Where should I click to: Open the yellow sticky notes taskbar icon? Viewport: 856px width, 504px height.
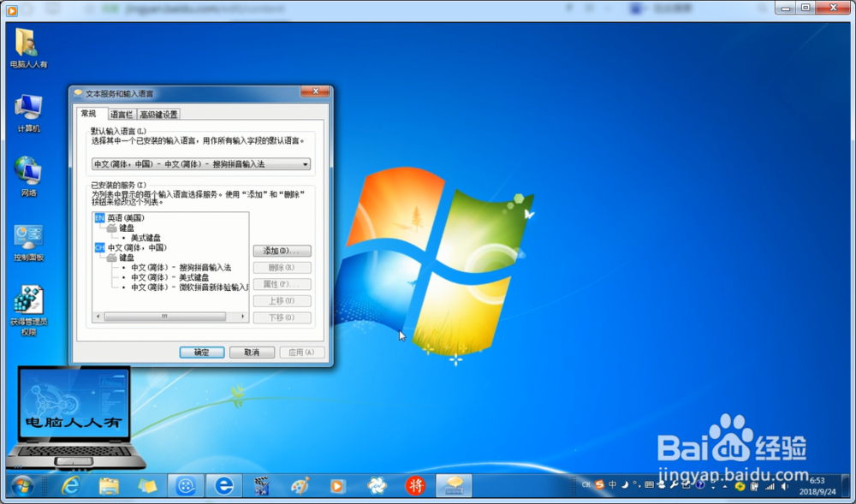pyautogui.click(x=147, y=485)
